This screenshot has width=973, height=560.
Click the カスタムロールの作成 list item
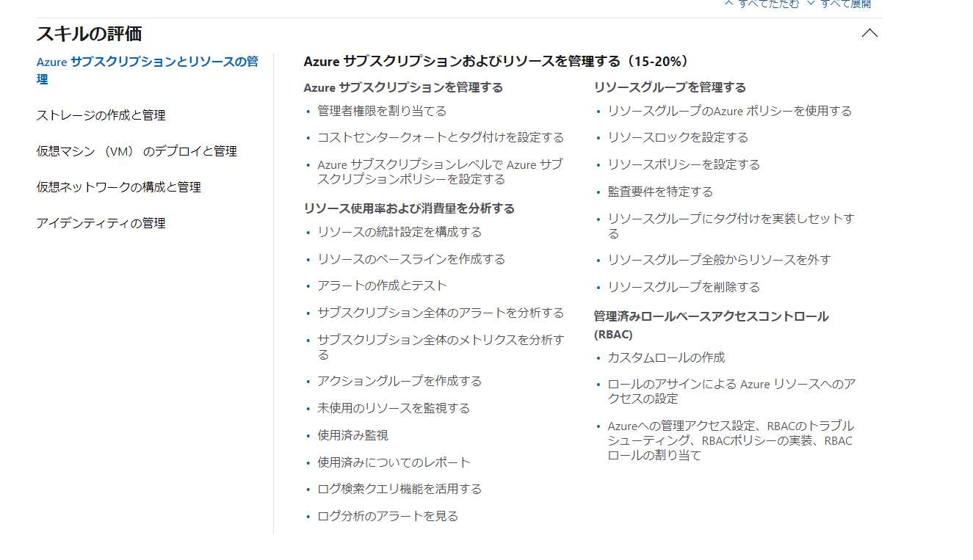click(666, 357)
